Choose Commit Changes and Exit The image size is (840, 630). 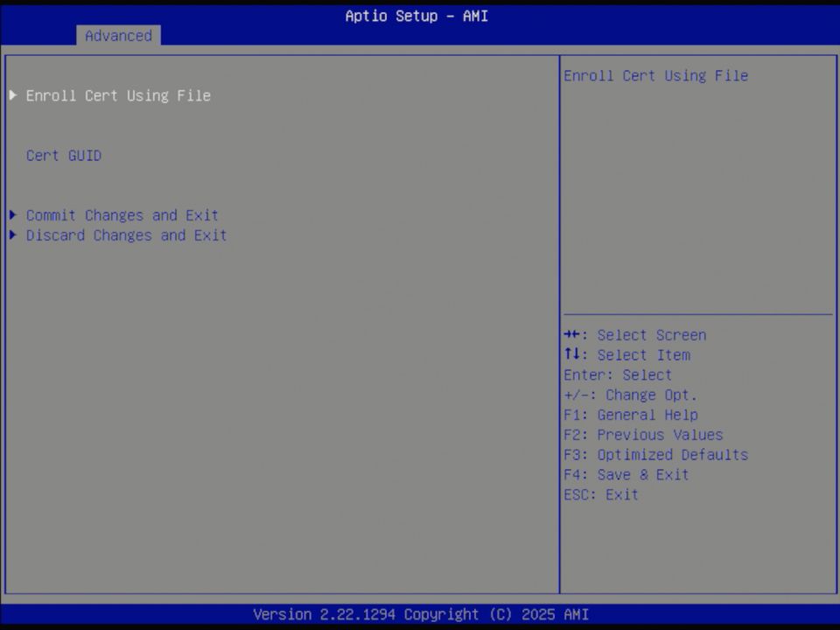point(122,214)
